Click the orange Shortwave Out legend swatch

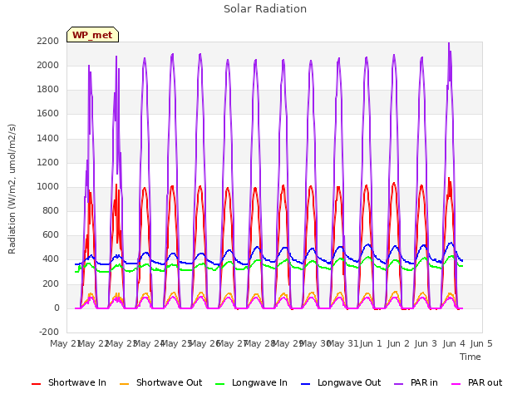click(124, 384)
